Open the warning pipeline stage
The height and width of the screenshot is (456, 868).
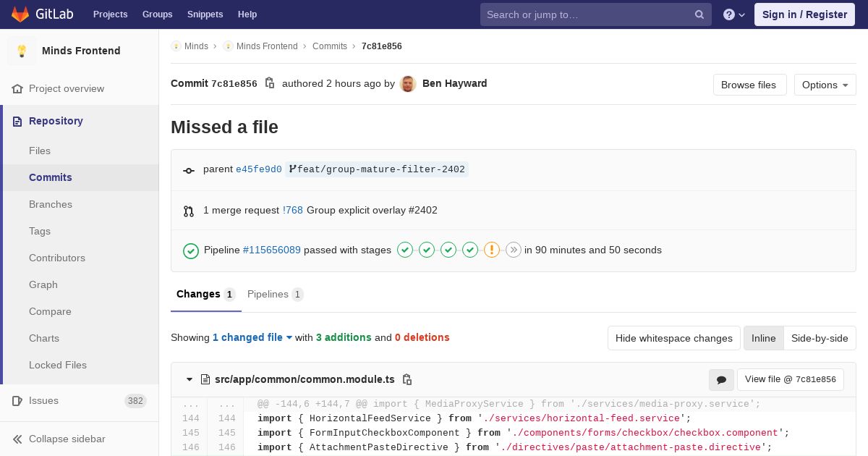[x=492, y=250]
